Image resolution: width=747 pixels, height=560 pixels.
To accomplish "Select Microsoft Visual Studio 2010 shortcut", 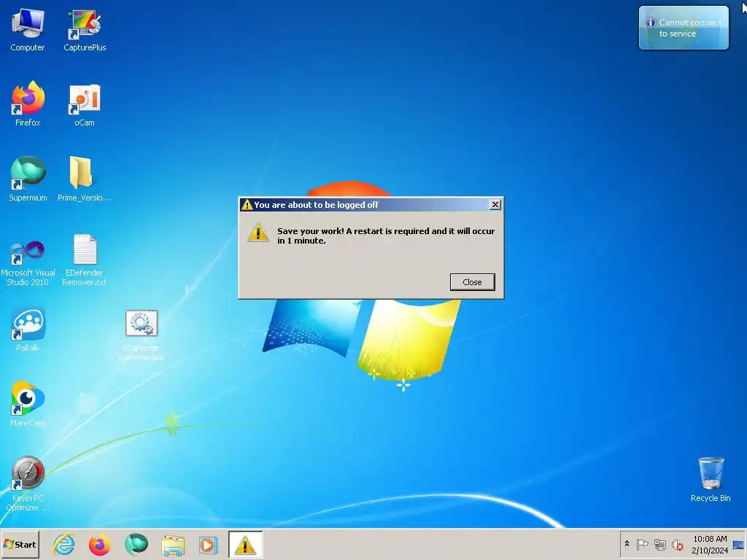I will click(28, 262).
